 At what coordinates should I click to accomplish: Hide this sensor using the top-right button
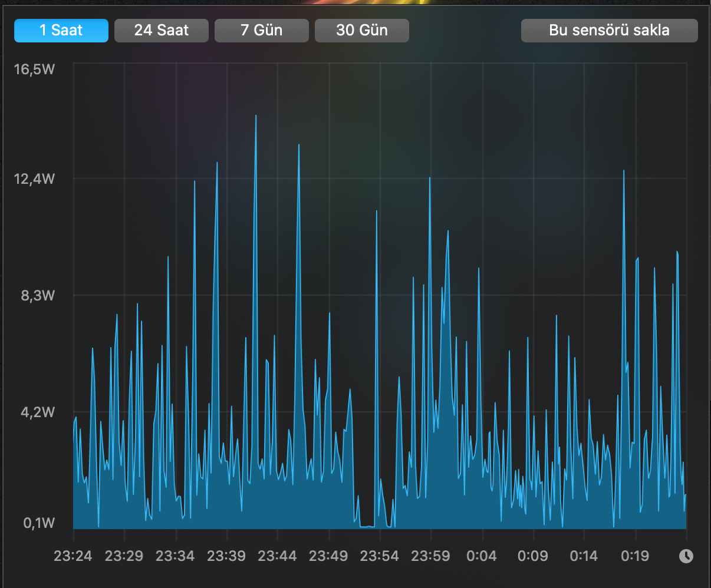click(609, 30)
